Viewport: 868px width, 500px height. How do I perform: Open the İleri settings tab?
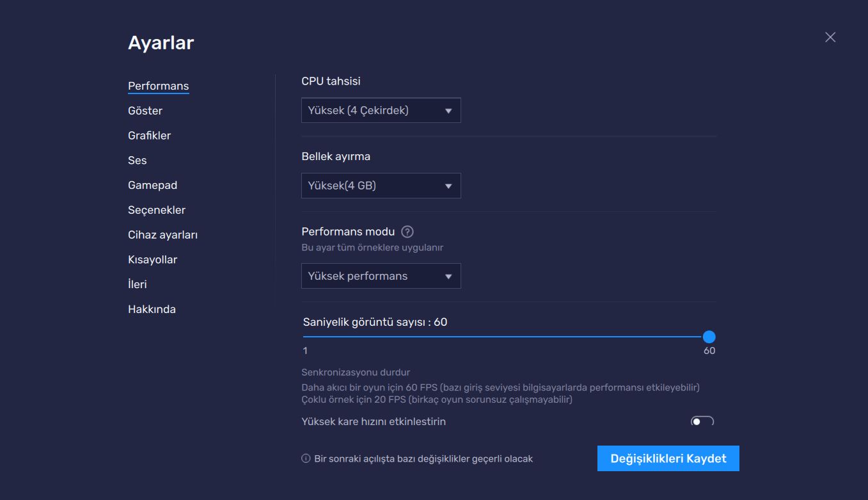tap(138, 284)
